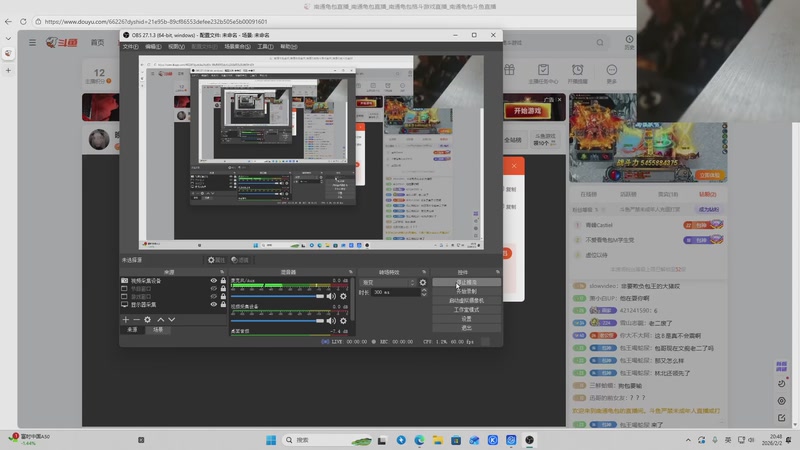Open the 渐变 transition dropdown
Viewport: 800px width, 450px height.
pyautogui.click(x=388, y=282)
